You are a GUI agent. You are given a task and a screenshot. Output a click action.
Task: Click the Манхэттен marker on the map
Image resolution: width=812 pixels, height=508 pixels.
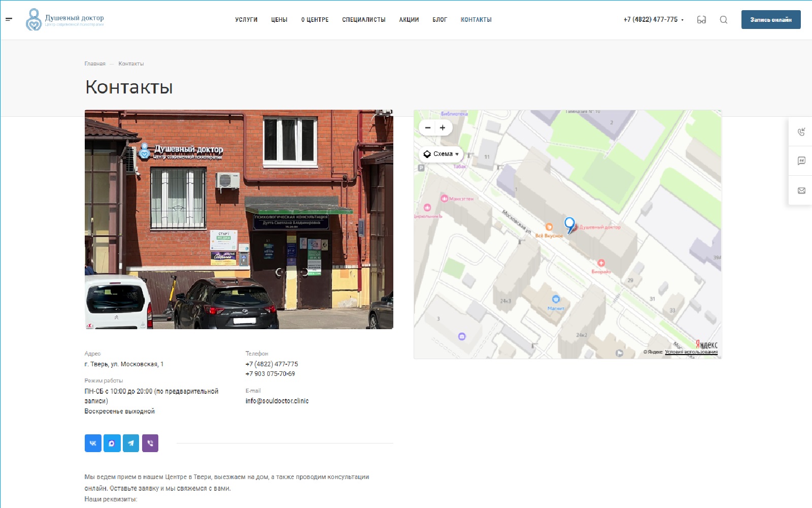click(x=444, y=198)
